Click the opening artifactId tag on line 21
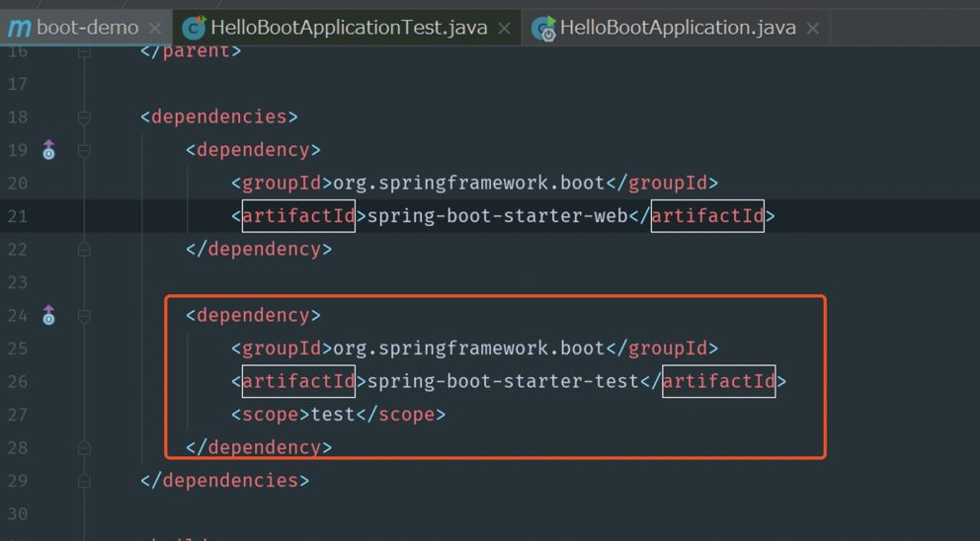The image size is (980, 541). (x=298, y=216)
